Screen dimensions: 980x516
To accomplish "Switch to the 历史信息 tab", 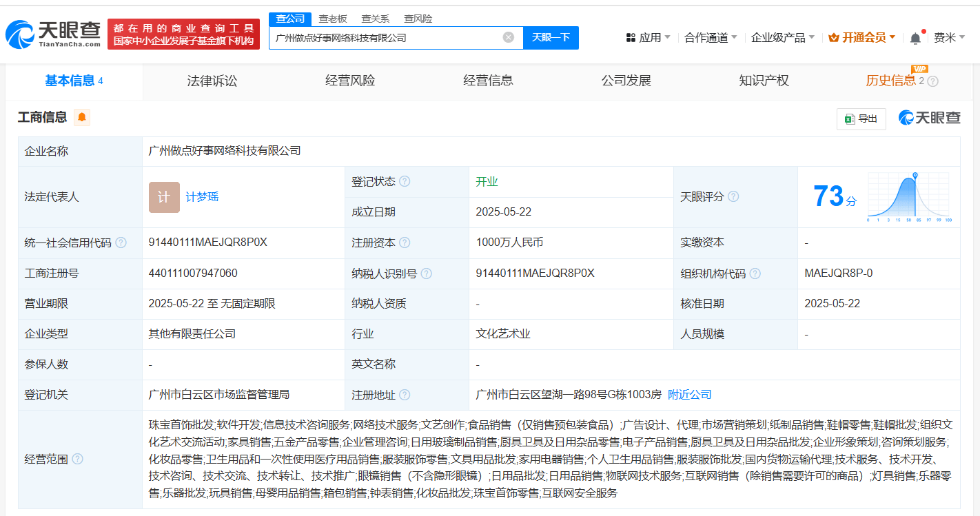I will [x=890, y=81].
